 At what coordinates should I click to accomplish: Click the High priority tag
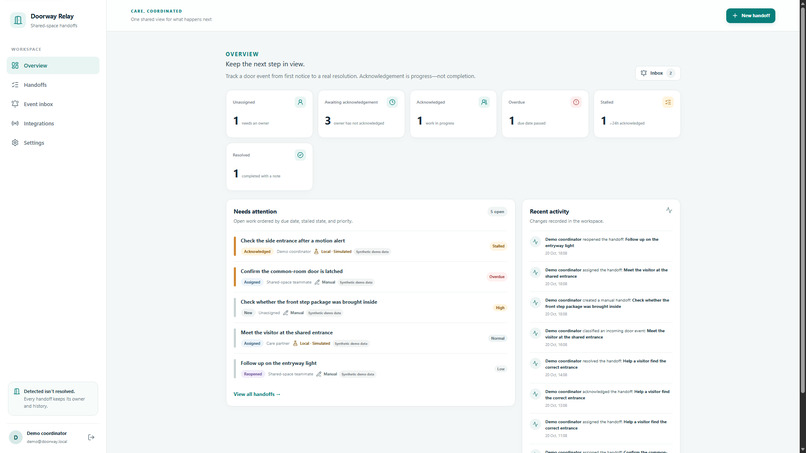tap(500, 308)
